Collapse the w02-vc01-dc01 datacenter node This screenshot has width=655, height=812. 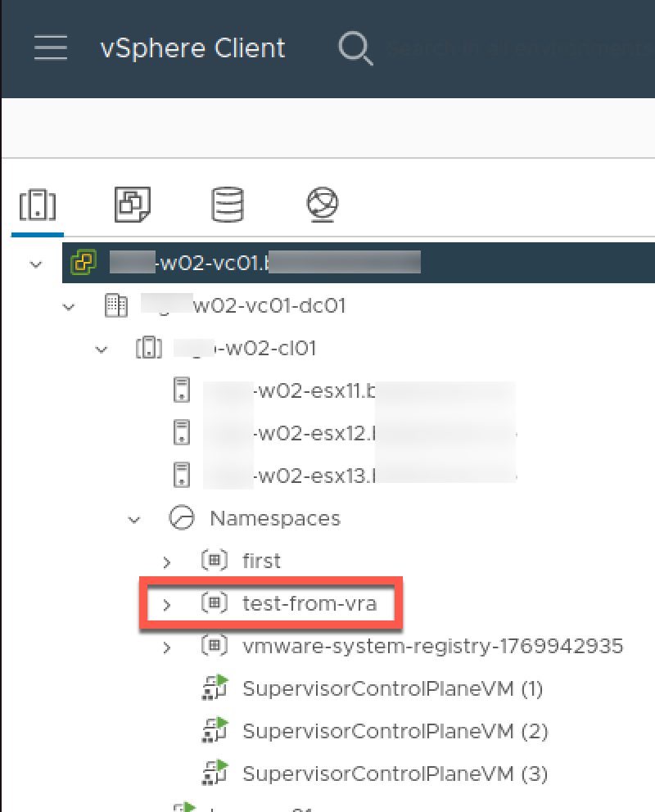[x=68, y=307]
